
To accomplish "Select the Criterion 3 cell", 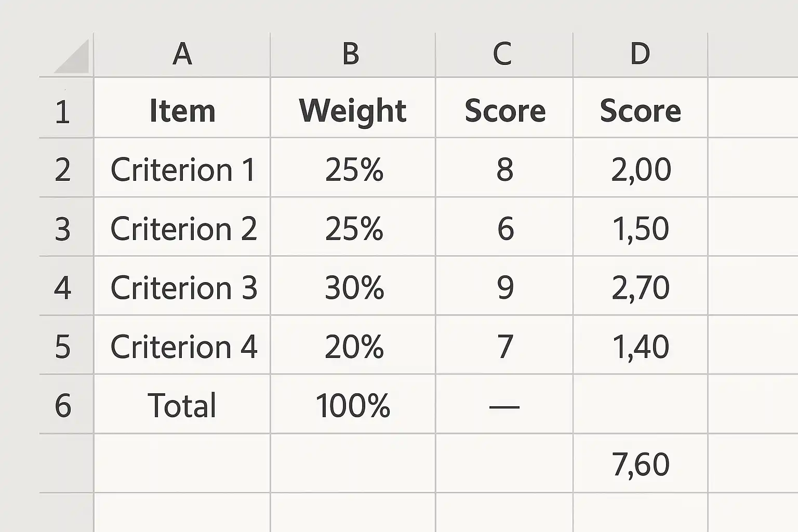I will pyautogui.click(x=182, y=287).
